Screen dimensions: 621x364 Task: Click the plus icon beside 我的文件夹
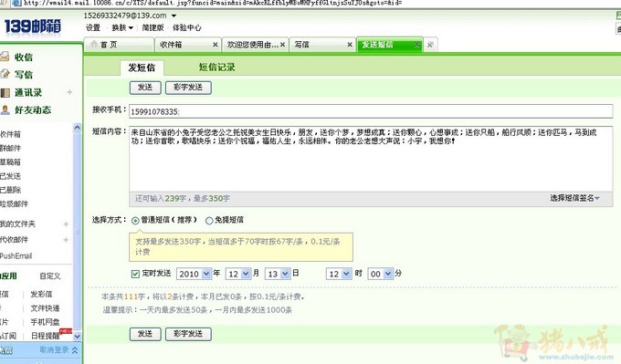pos(66,224)
